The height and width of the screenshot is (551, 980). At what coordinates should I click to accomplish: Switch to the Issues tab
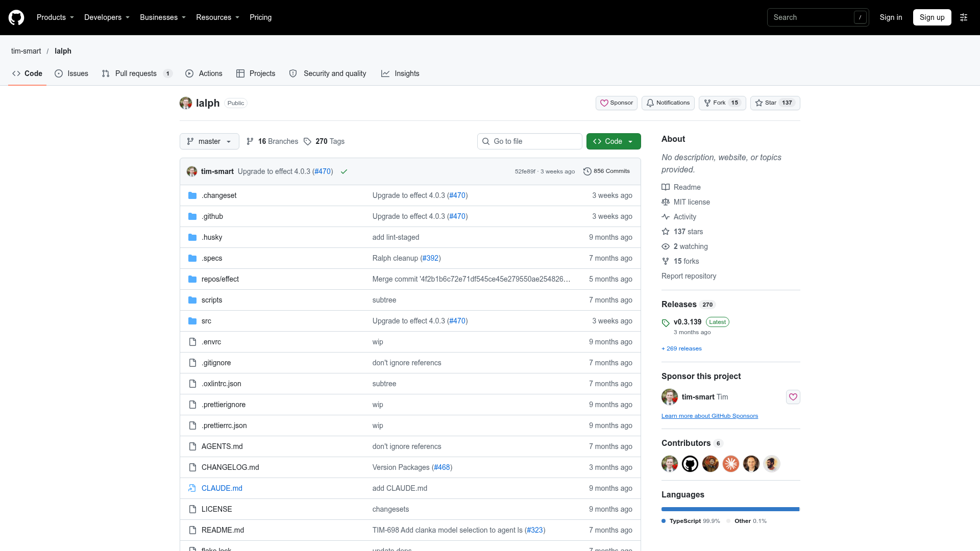click(x=71, y=73)
